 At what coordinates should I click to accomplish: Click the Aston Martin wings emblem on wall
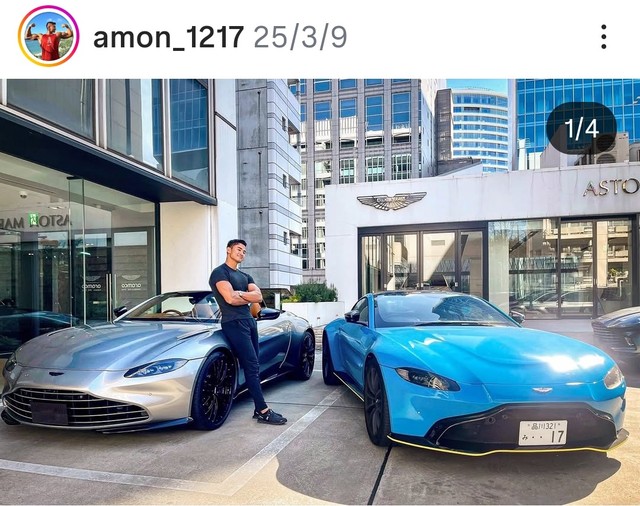(391, 200)
